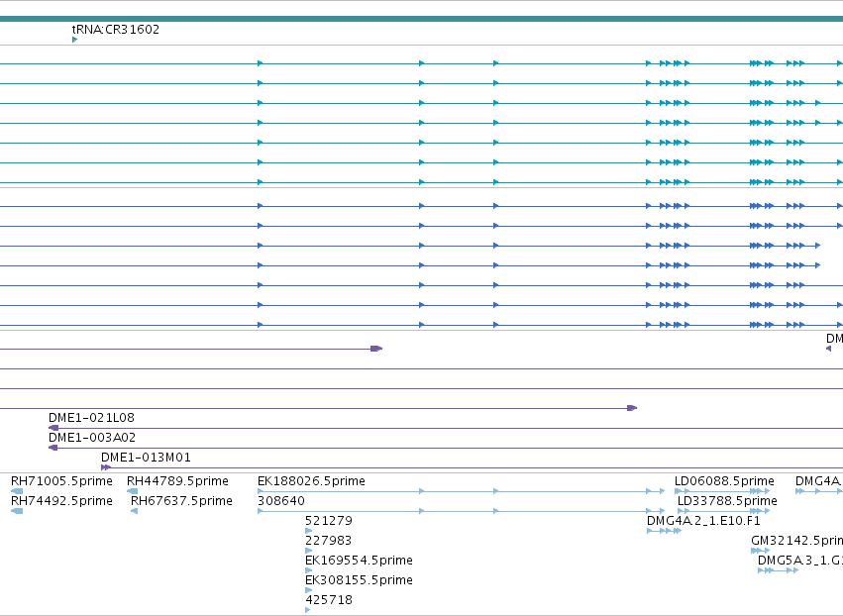843x616 pixels.
Task: Select the blue glyph beneath RH44789.5prime
Action: (133, 491)
